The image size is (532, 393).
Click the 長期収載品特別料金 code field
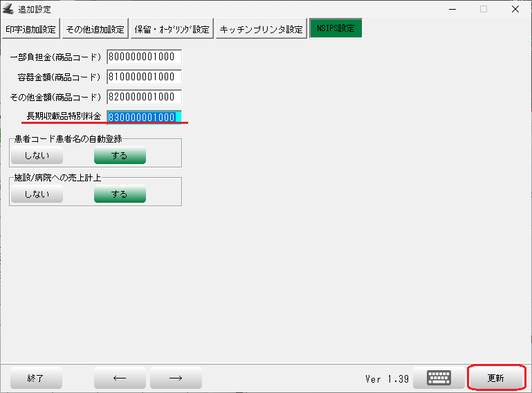144,117
